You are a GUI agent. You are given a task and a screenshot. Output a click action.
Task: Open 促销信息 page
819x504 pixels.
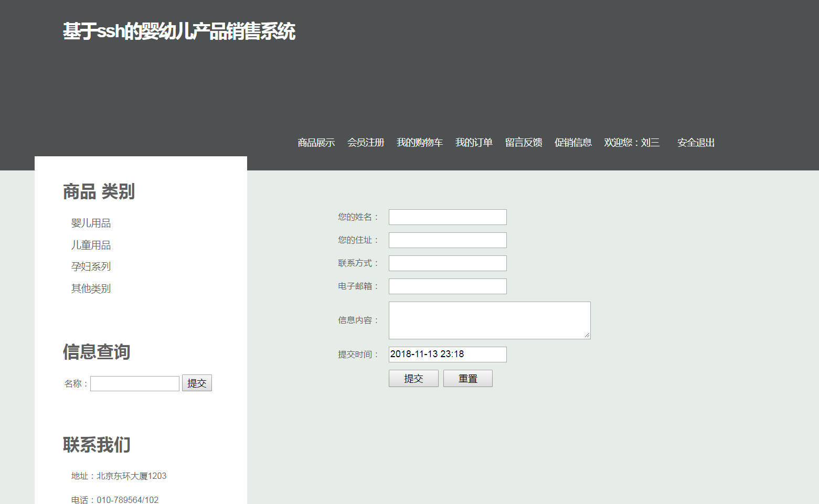(573, 143)
